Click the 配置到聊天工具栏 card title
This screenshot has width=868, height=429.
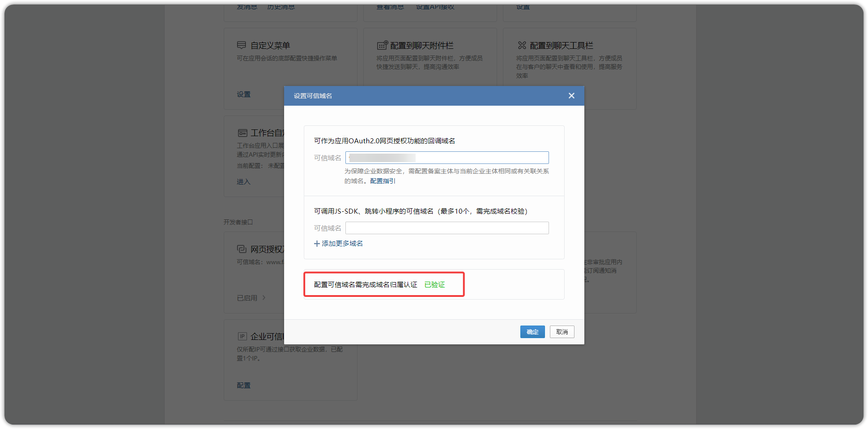pos(562,45)
